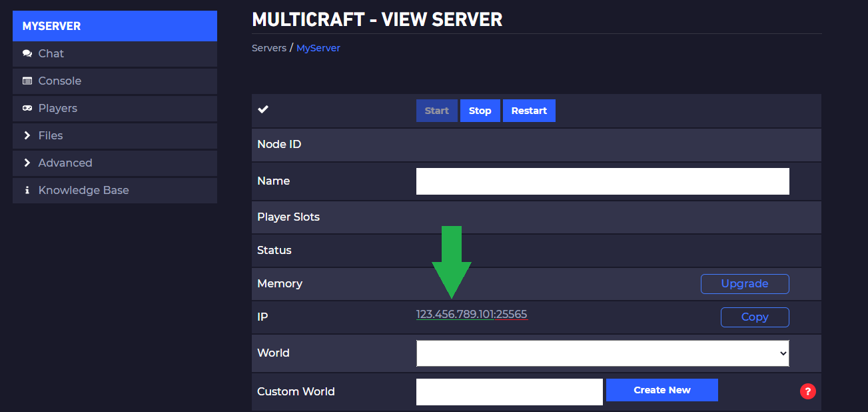Click the server status checkmark icon
The width and height of the screenshot is (868, 412).
coord(263,110)
